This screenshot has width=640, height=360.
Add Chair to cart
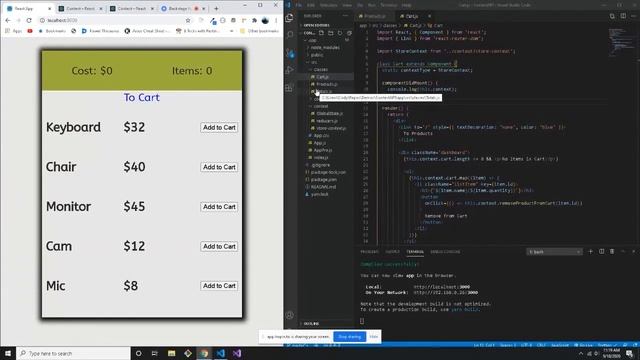[x=219, y=167]
